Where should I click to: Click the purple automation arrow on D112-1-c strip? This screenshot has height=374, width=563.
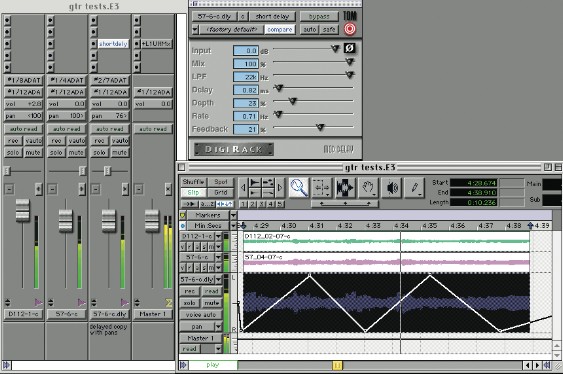click(x=38, y=303)
